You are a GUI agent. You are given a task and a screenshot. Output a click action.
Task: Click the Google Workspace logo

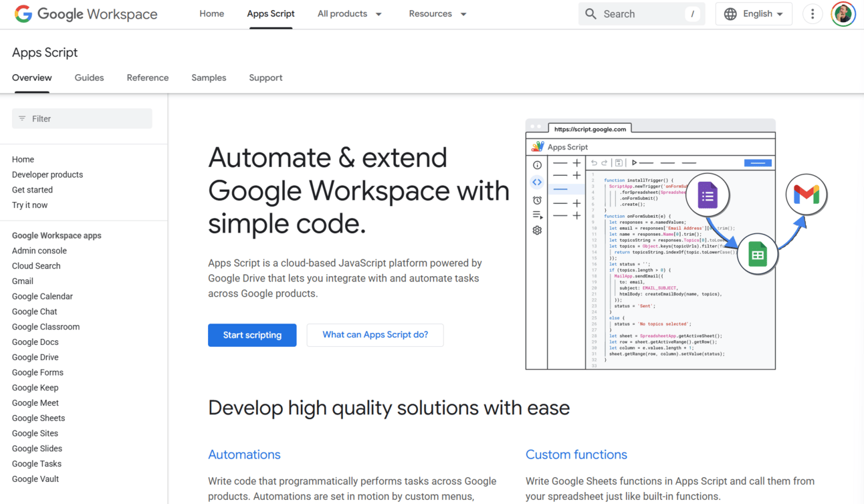(x=86, y=14)
